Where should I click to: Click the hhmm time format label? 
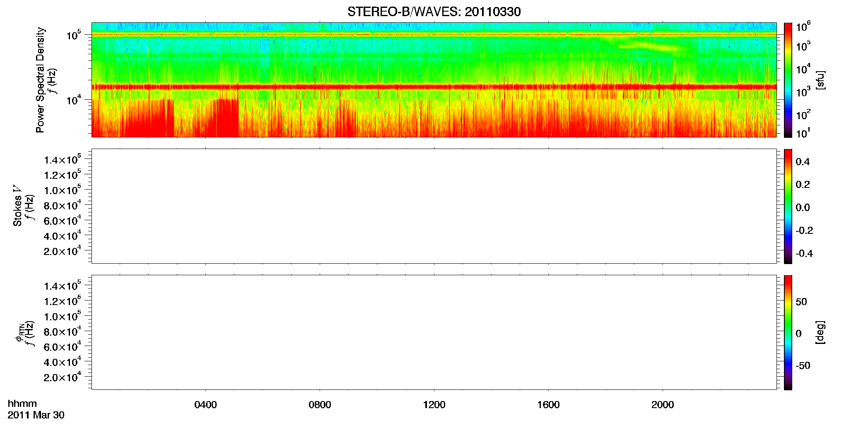pyautogui.click(x=22, y=404)
